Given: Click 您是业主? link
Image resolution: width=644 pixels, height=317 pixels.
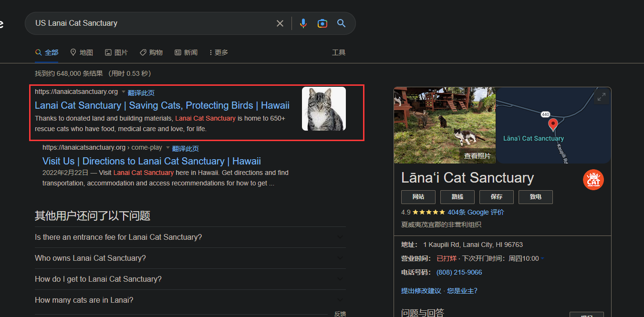Looking at the screenshot, I should coord(462,291).
